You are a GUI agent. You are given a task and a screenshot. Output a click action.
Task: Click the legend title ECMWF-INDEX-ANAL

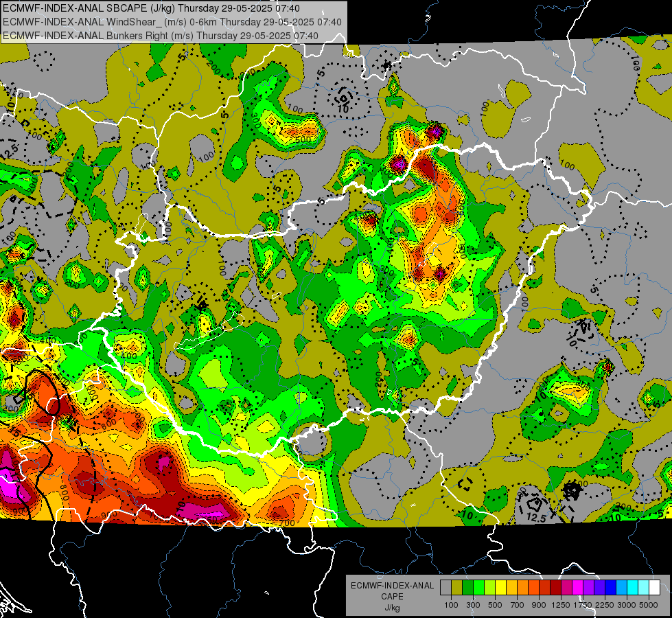(x=392, y=586)
